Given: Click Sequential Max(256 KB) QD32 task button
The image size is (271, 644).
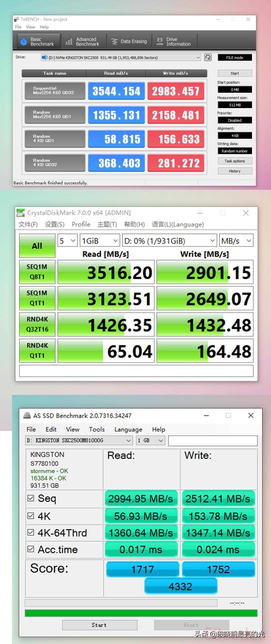Looking at the screenshot, I should tap(55, 91).
